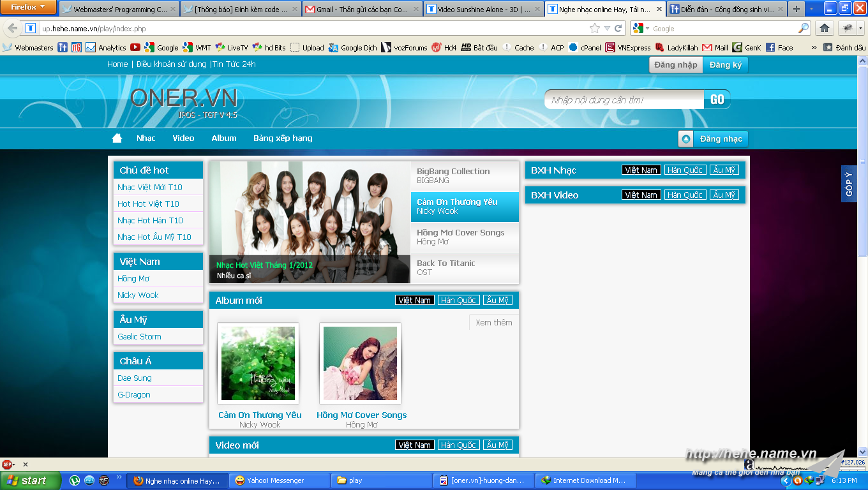The height and width of the screenshot is (490, 868).
Task: Click the page vertical scrollbar
Action: pos(863,255)
